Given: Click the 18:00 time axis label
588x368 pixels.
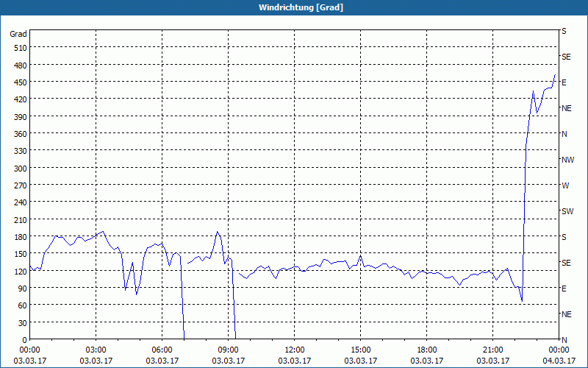Looking at the screenshot, I should 427,350.
